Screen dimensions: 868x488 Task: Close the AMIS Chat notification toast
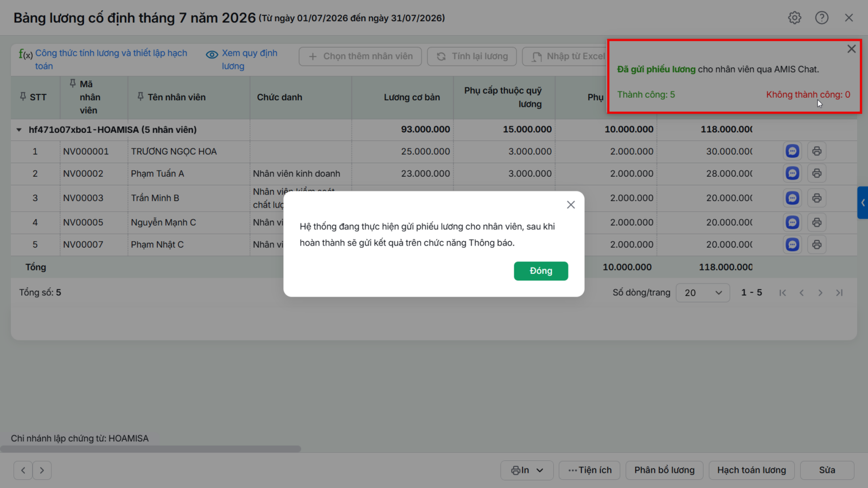coord(852,49)
